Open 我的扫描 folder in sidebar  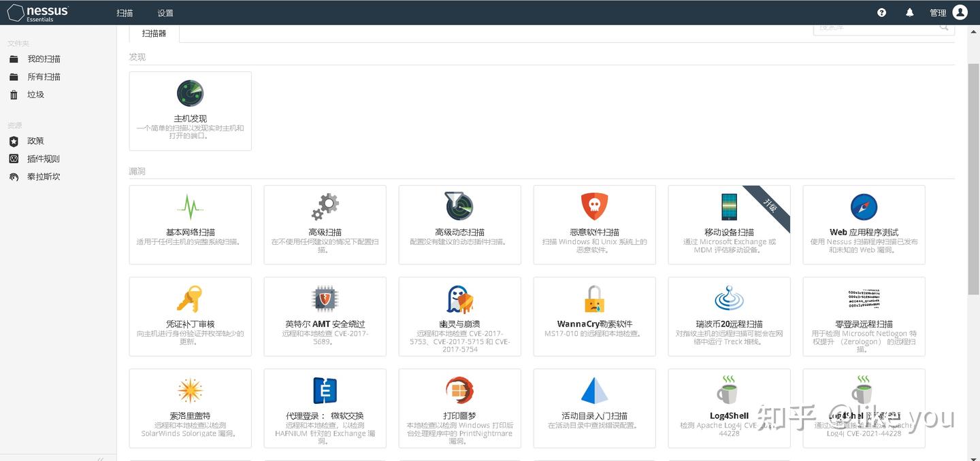(44, 59)
